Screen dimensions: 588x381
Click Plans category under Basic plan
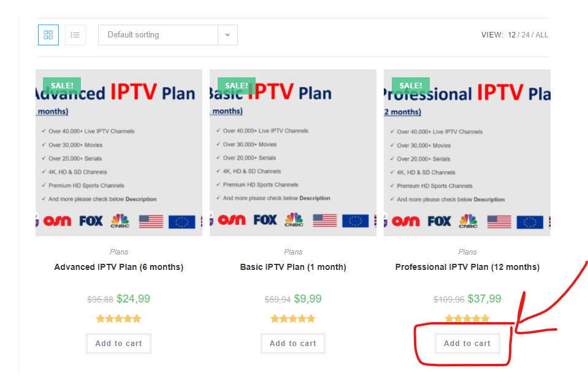click(293, 252)
